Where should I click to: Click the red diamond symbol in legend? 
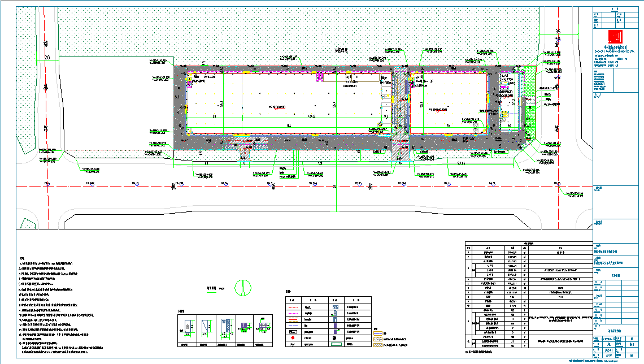293,337
